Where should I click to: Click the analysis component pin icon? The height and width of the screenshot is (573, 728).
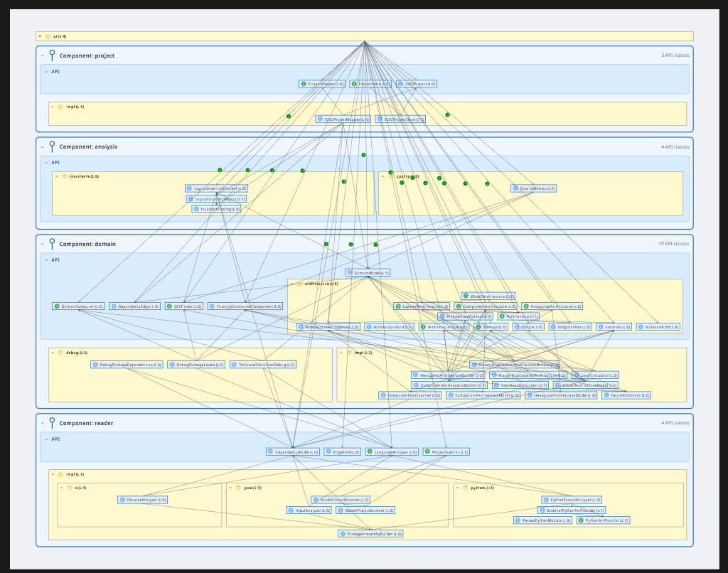click(x=52, y=146)
